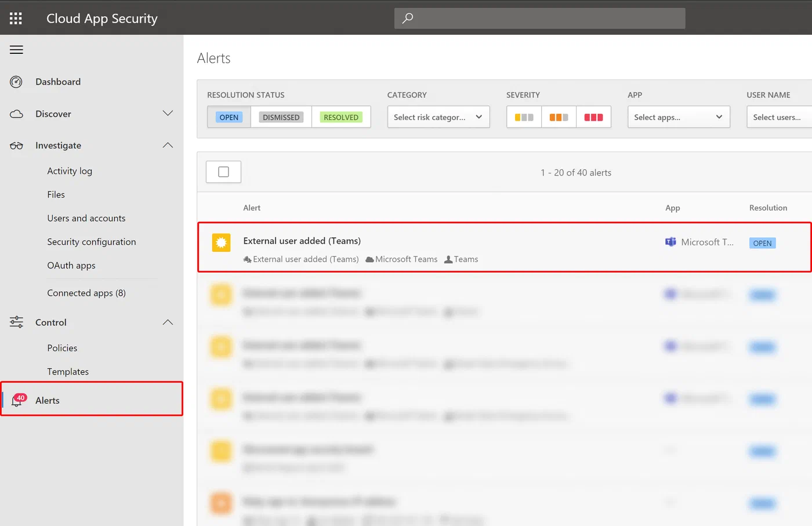Open the External user added (Teams) alert title
The image size is (812, 526).
(x=302, y=241)
